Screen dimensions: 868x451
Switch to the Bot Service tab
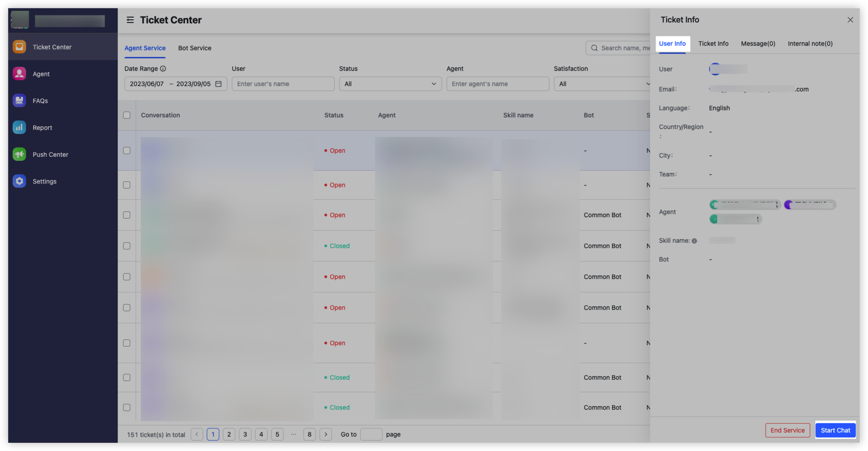pyautogui.click(x=195, y=48)
